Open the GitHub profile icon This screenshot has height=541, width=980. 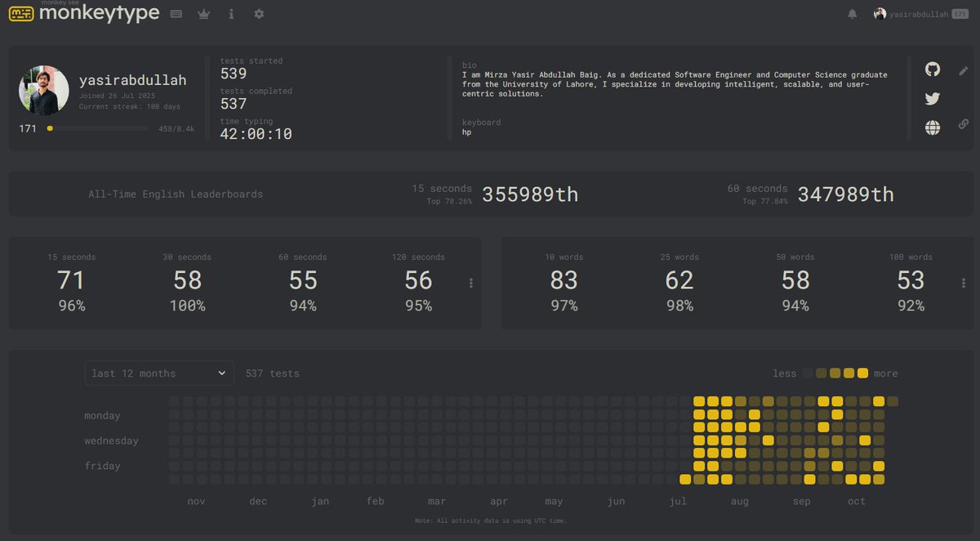(933, 69)
